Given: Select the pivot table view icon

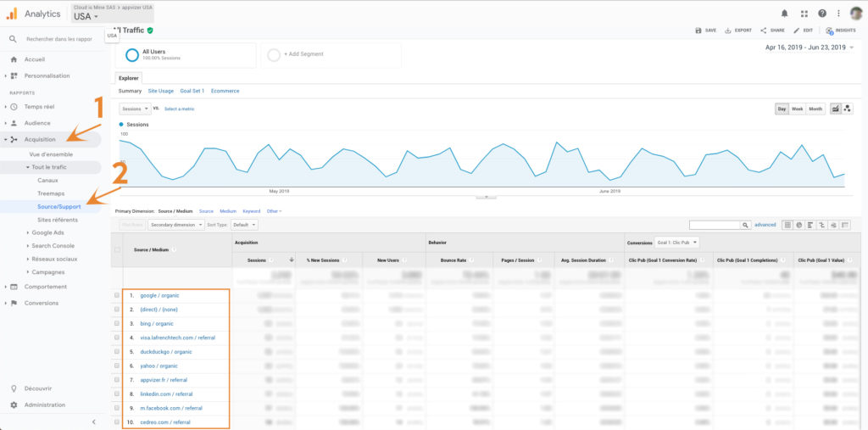Looking at the screenshot, I should pos(845,225).
